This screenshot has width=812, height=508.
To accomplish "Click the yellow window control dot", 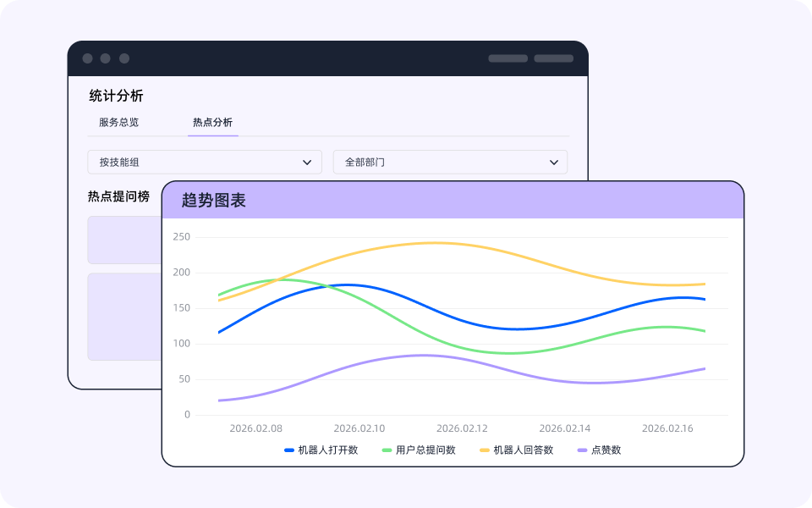I will pos(105,58).
